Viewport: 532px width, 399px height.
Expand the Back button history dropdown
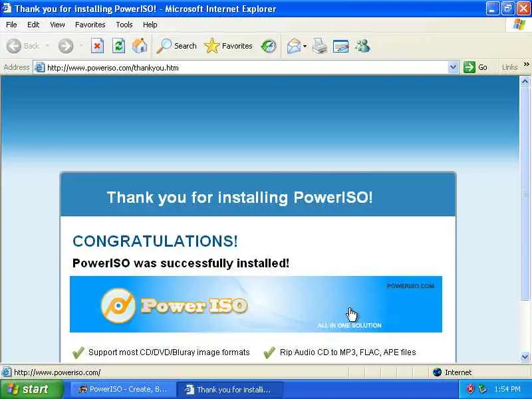[x=48, y=46]
